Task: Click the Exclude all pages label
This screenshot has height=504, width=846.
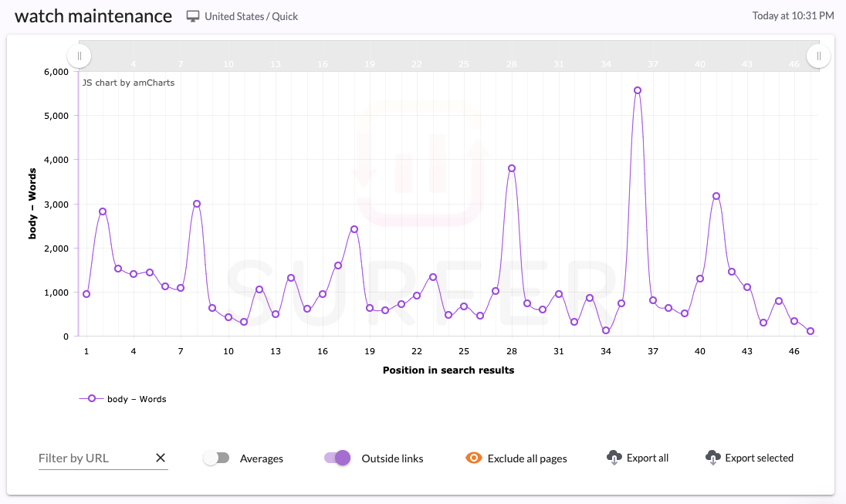Action: (x=527, y=458)
